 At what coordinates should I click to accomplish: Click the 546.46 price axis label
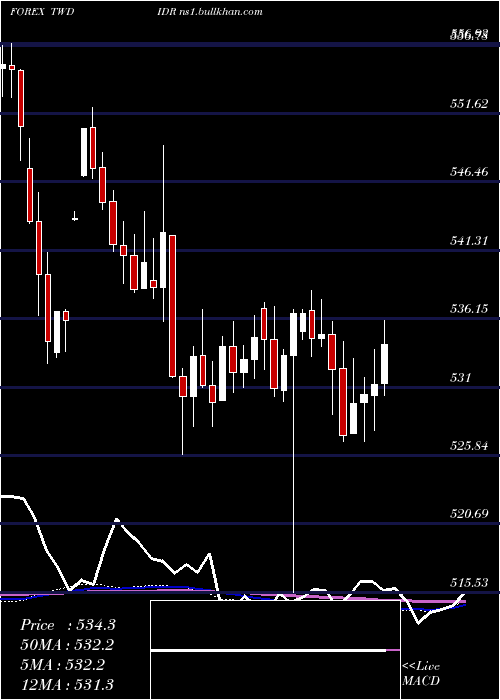[x=469, y=172]
